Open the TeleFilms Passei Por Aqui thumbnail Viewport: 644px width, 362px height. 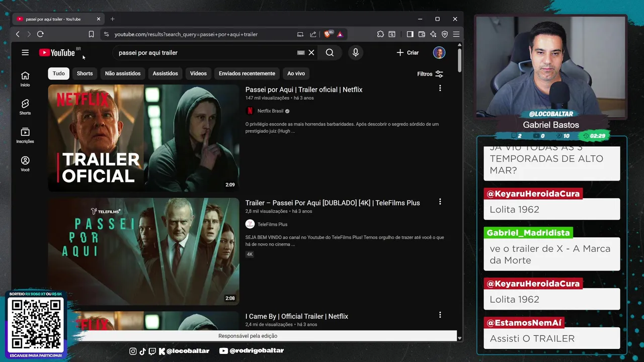143,251
